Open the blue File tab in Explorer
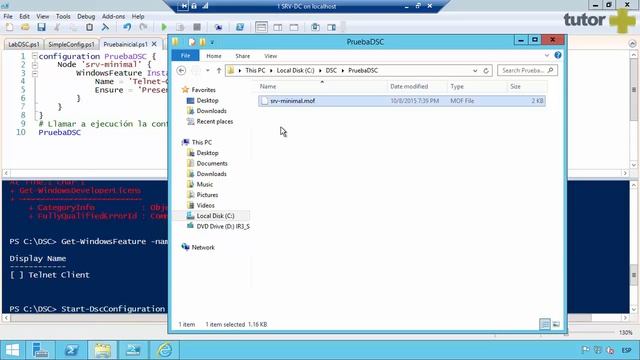The image size is (640, 360). [185, 56]
